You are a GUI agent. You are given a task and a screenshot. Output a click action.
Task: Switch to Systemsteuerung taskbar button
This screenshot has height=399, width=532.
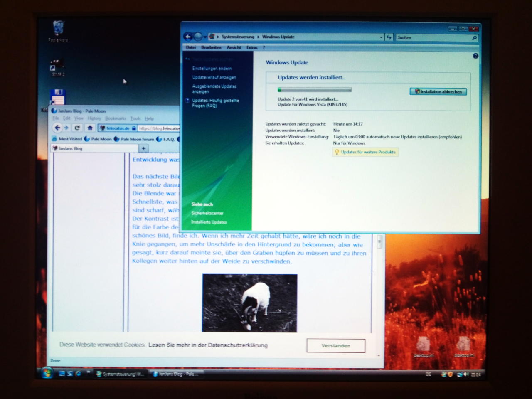coord(120,374)
